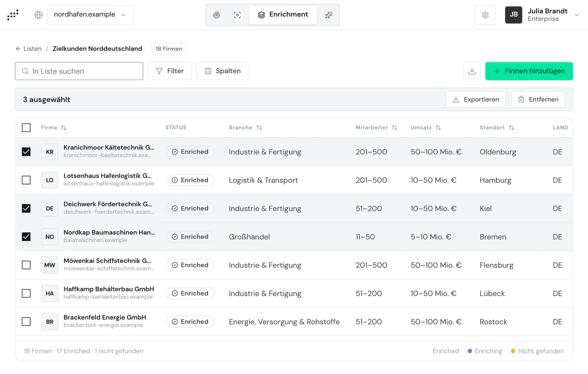Open the radar target tab icon
Image resolution: width=588 pixels, height=374 pixels.
click(x=216, y=15)
